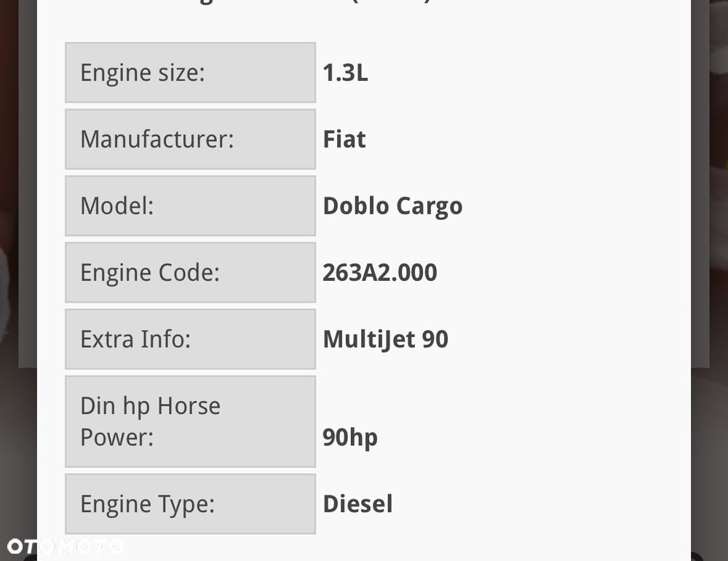Click the 1.3L engine size value
The height and width of the screenshot is (561, 728).
tap(345, 73)
